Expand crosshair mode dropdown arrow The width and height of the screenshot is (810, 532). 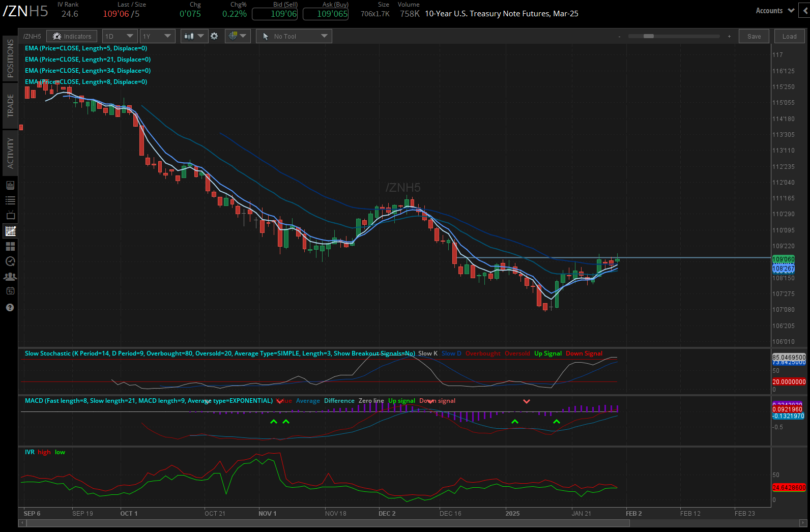tap(243, 36)
